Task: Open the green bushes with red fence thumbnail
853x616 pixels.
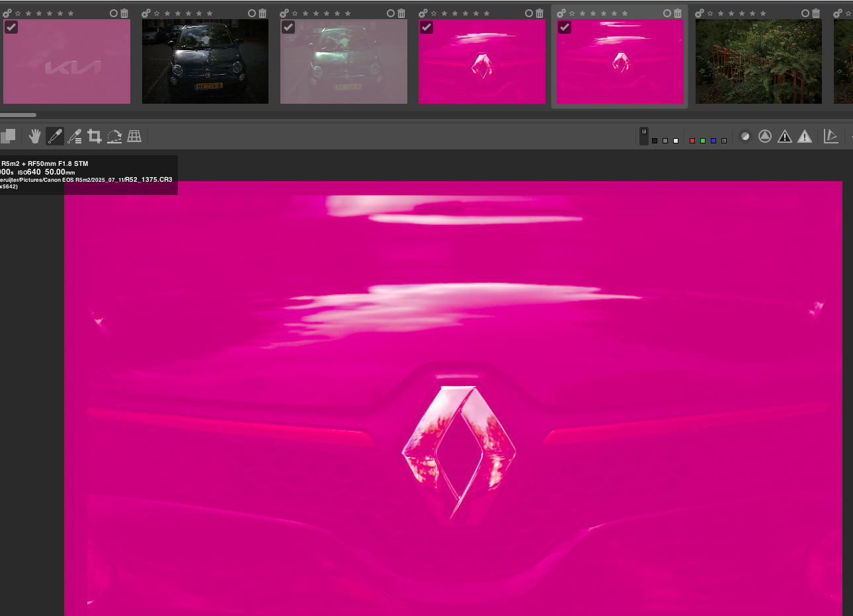Action: tap(758, 61)
